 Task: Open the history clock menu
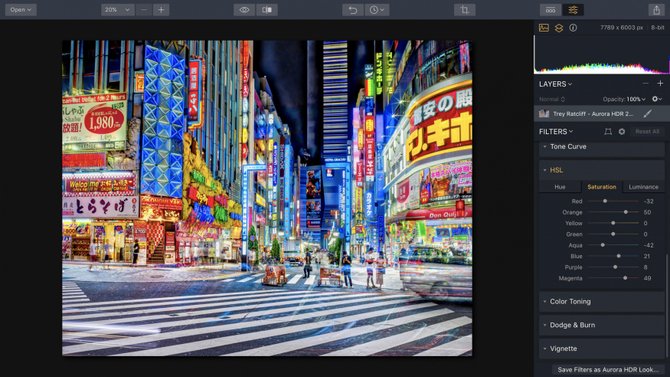[377, 10]
